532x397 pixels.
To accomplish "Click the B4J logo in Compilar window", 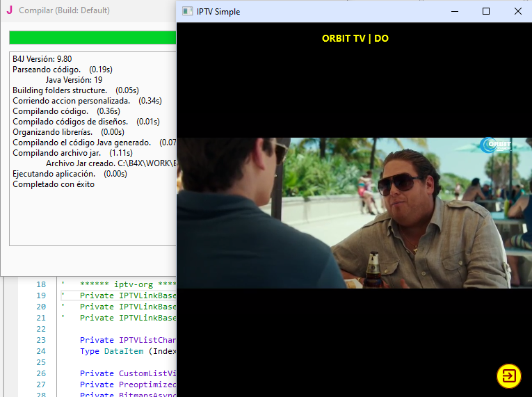I will pos(10,10).
